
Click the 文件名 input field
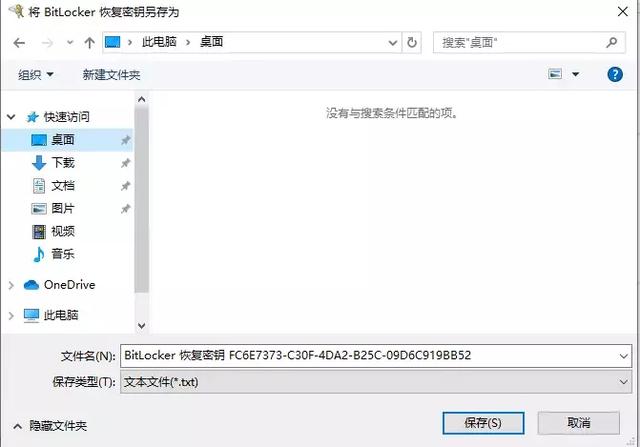[x=376, y=356]
